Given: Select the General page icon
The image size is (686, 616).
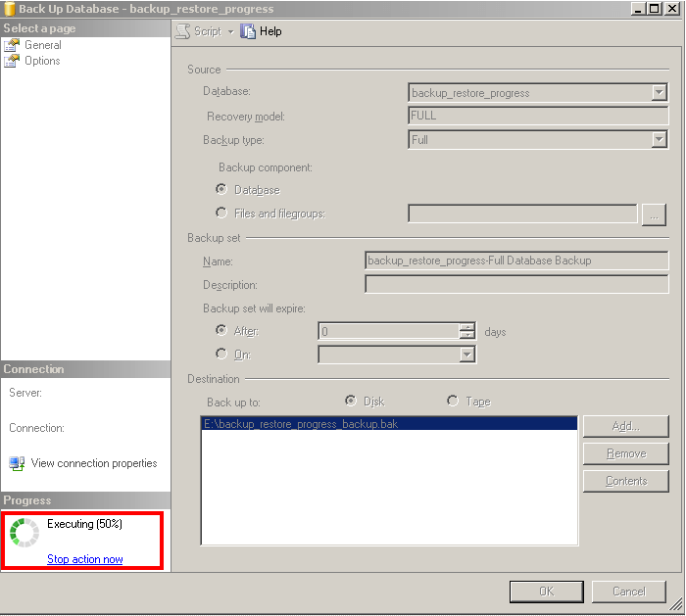Looking at the screenshot, I should 12,45.
